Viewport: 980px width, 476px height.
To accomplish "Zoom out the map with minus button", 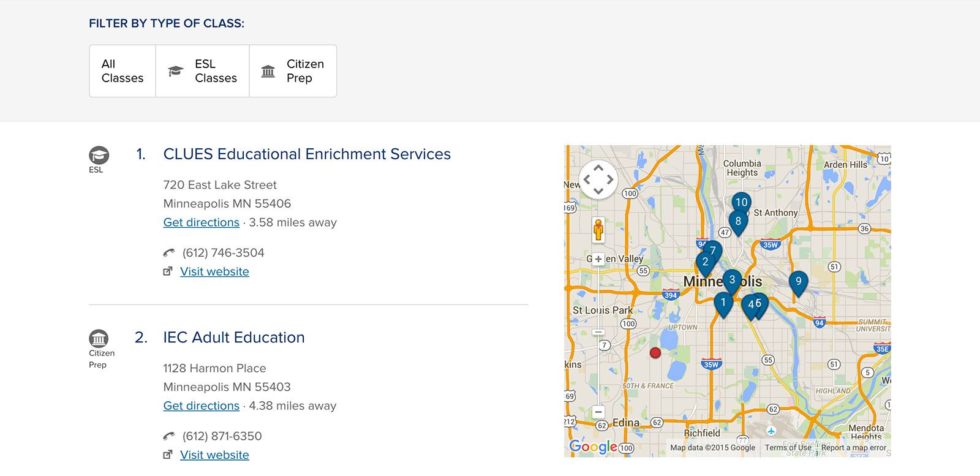I will pyautogui.click(x=598, y=412).
